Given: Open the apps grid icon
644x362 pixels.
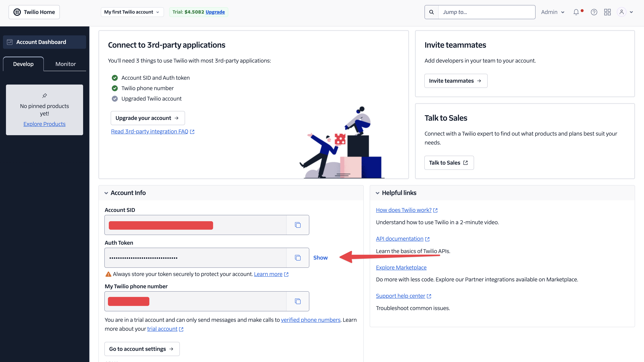Looking at the screenshot, I should click(x=607, y=12).
